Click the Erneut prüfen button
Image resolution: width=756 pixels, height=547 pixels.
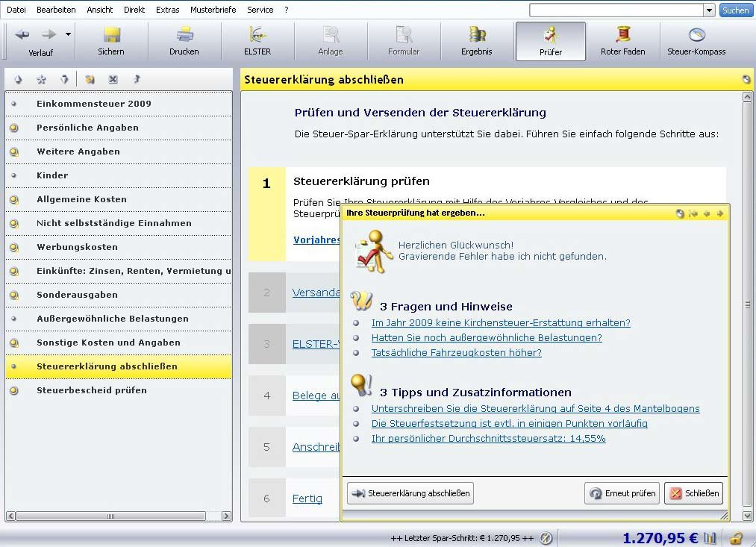pos(622,493)
